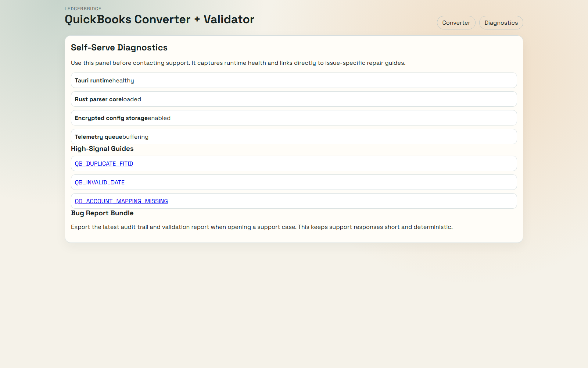588x368 pixels.
Task: Click the 'enabled' storage status value
Action: click(x=159, y=118)
